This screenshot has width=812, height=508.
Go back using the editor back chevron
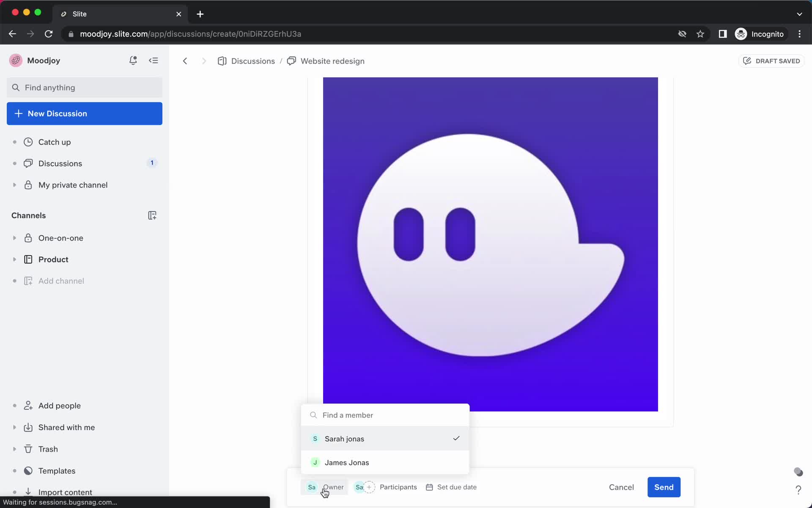tap(185, 61)
